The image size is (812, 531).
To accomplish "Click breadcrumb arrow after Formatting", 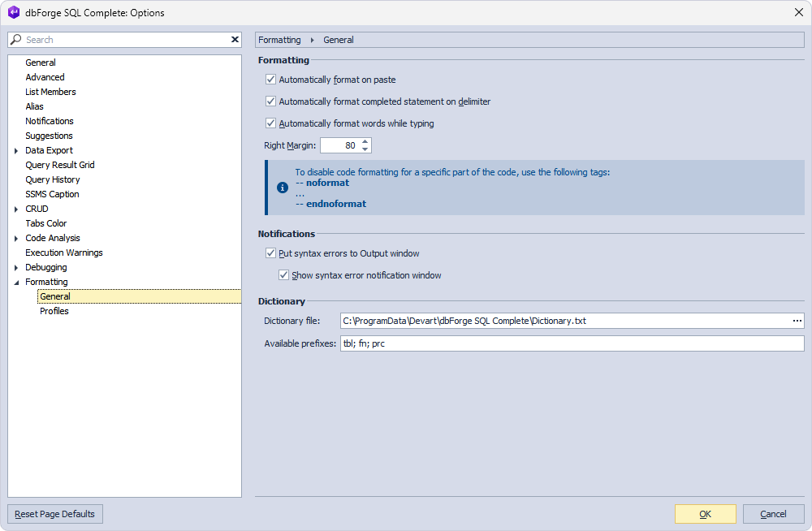I will [x=313, y=40].
